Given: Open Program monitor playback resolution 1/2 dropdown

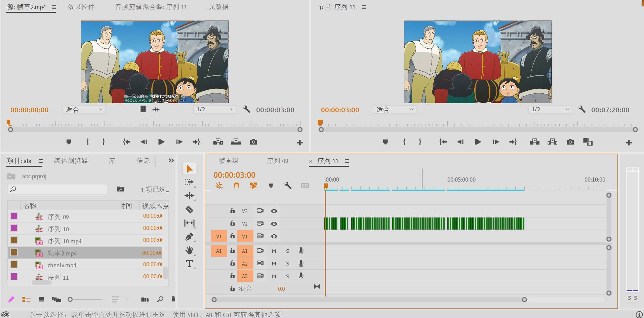Looking at the screenshot, I should (x=550, y=110).
